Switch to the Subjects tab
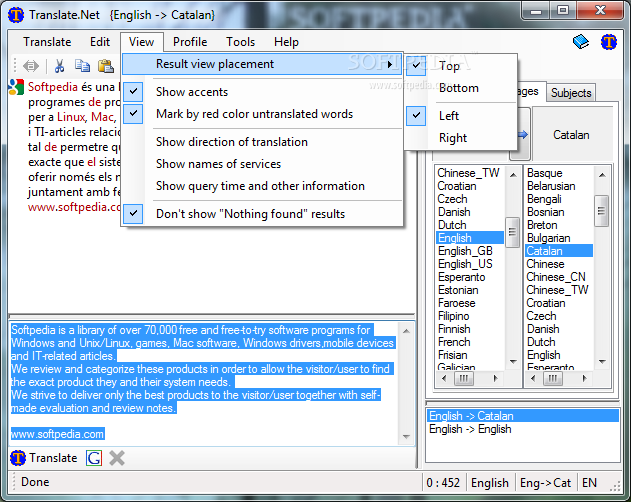This screenshot has width=631, height=502. click(571, 93)
